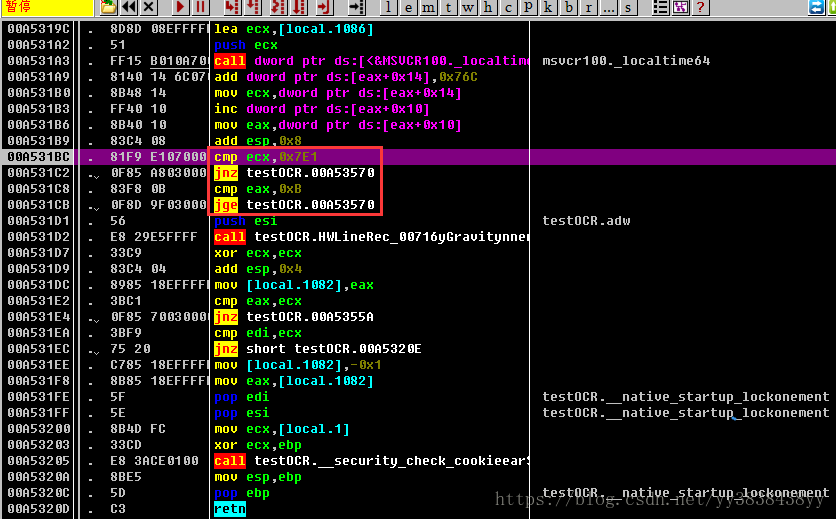Select the call to testOCR.HWLineRec instruction
836x519 pixels.
pyautogui.click(x=371, y=237)
